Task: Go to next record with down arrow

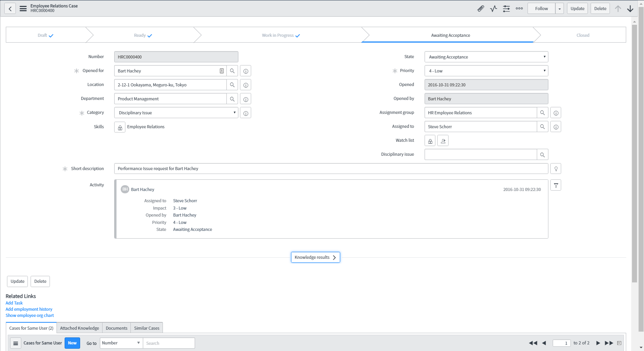Action: (630, 9)
